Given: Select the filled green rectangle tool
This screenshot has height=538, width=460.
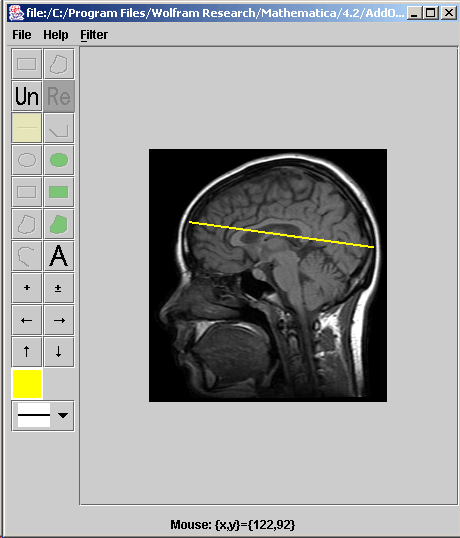Looking at the screenshot, I should coord(59,192).
